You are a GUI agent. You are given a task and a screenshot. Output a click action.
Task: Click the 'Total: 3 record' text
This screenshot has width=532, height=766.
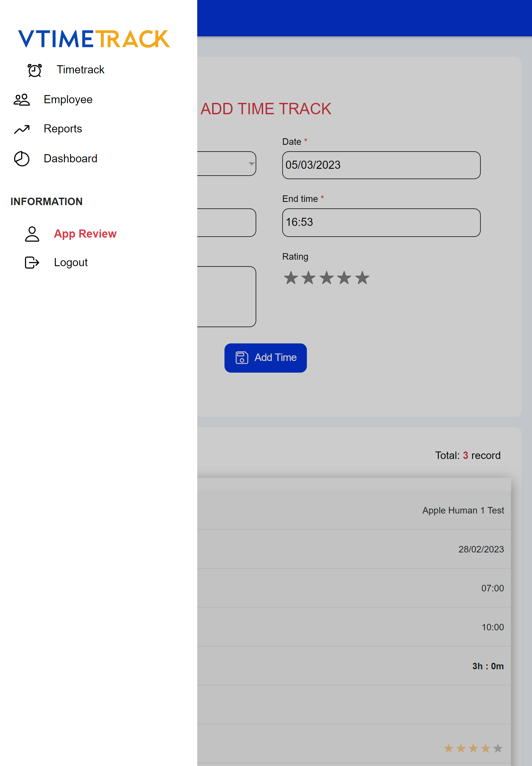pos(468,455)
